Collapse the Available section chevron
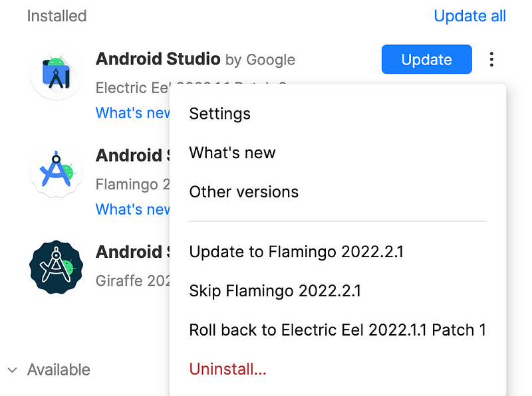 coord(13,370)
